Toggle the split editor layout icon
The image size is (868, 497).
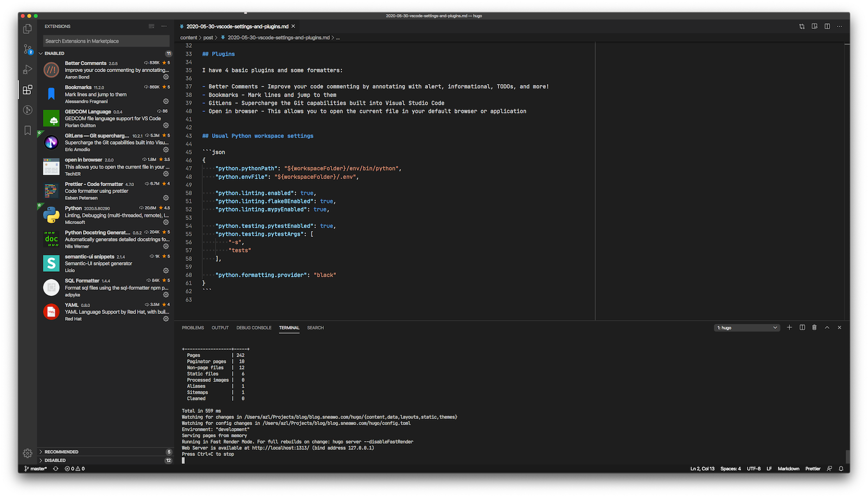coord(827,26)
